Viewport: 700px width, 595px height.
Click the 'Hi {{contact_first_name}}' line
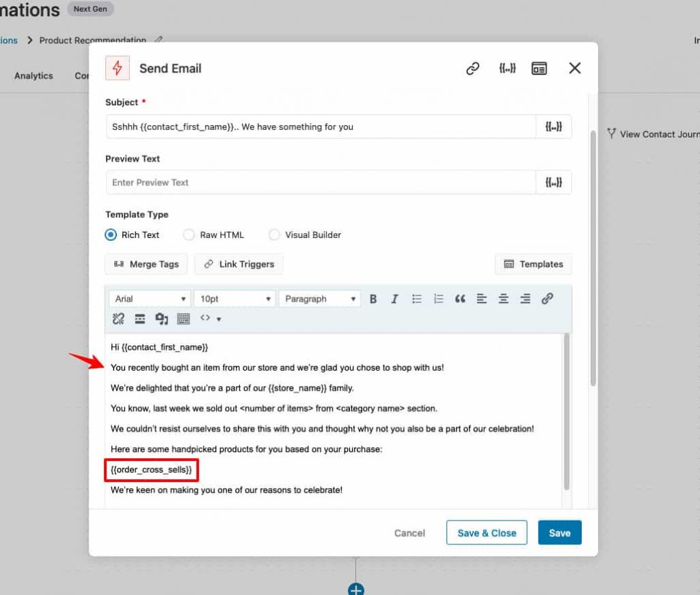coord(159,347)
